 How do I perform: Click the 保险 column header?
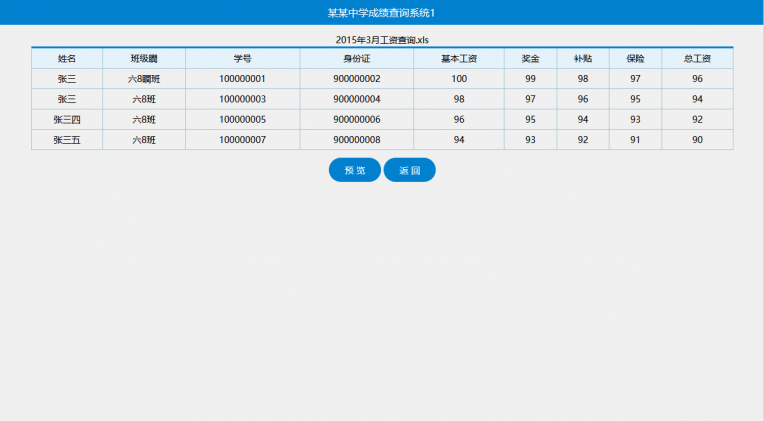click(x=635, y=59)
